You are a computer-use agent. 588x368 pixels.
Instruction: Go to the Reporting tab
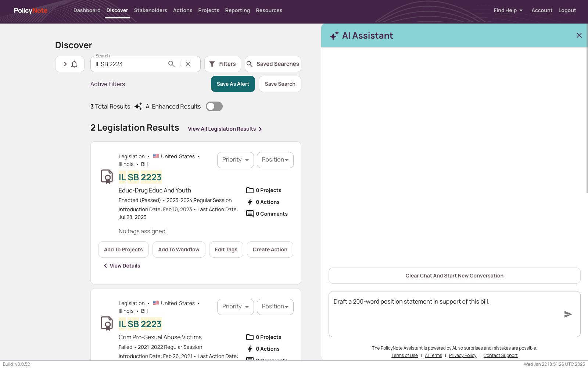(237, 10)
